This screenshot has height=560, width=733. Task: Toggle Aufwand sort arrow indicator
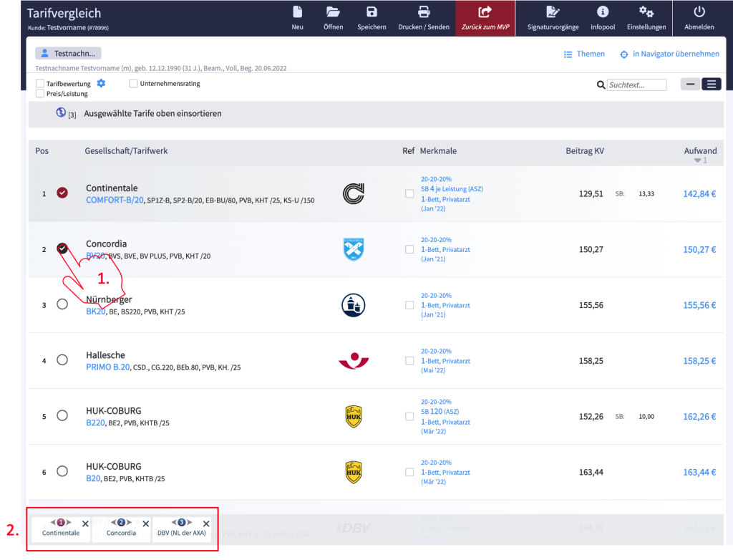click(697, 160)
